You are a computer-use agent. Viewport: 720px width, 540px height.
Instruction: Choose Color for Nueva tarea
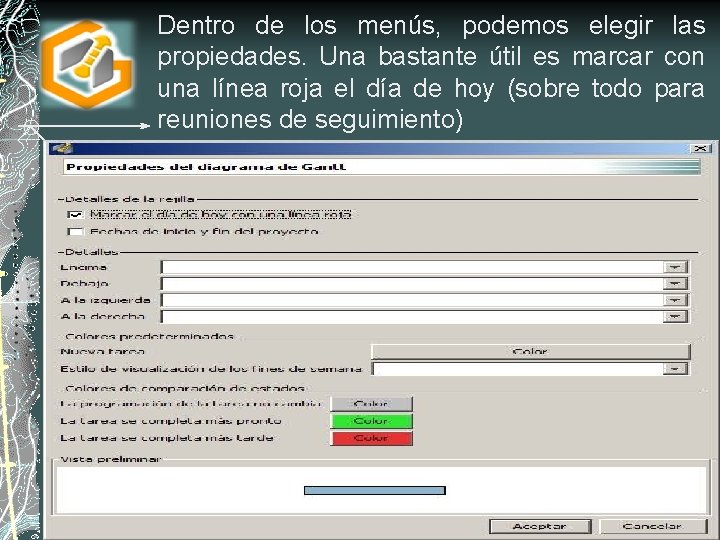pyautogui.click(x=530, y=352)
